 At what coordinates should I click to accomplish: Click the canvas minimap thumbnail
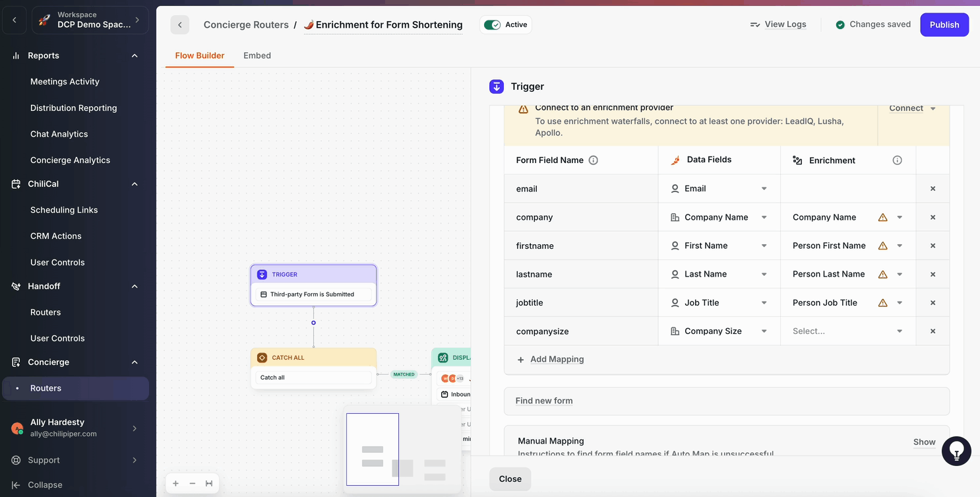pyautogui.click(x=402, y=450)
